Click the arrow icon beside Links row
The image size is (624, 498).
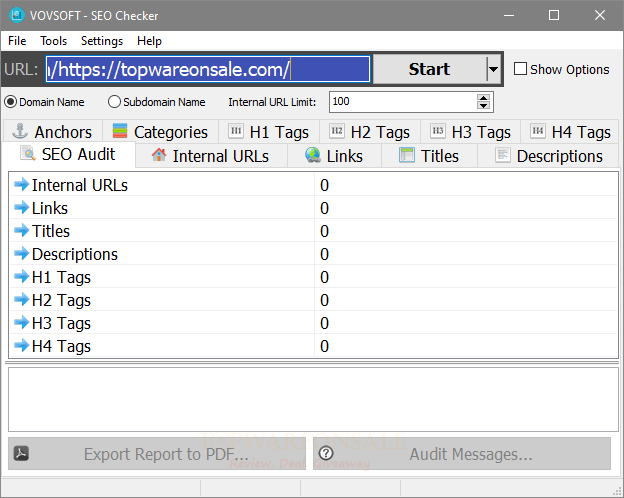21,207
